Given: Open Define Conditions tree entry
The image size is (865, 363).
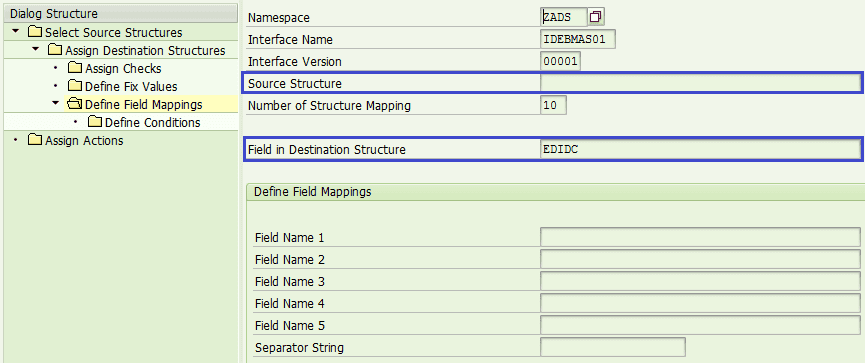Looking at the screenshot, I should click(x=152, y=122).
